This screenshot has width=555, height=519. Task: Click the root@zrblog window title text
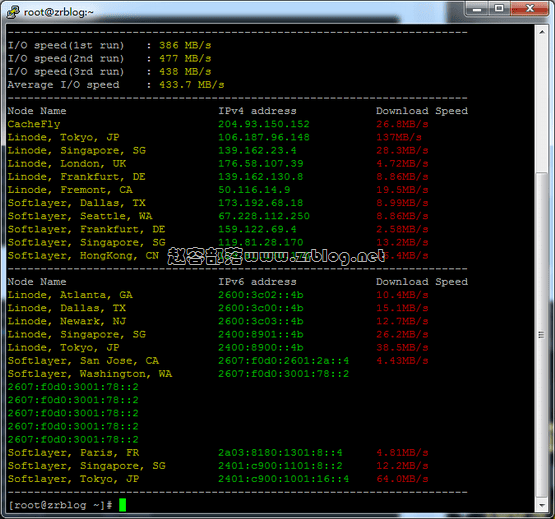58,12
